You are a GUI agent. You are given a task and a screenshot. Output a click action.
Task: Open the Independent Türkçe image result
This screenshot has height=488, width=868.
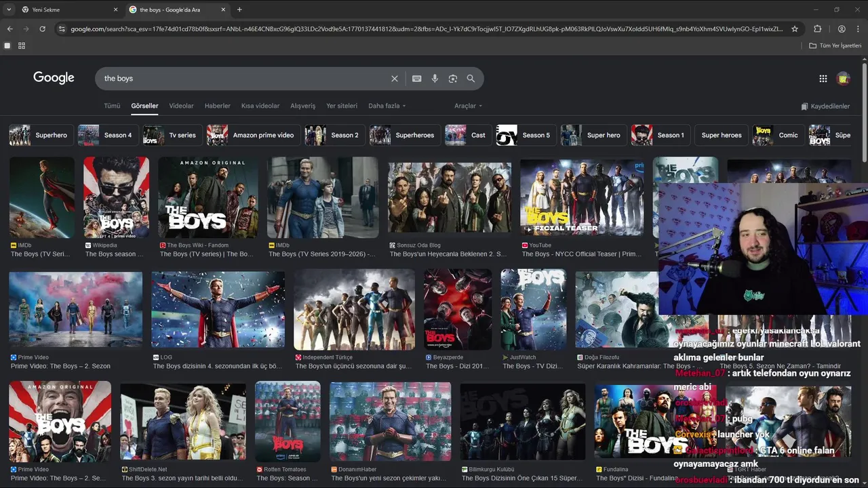point(354,310)
